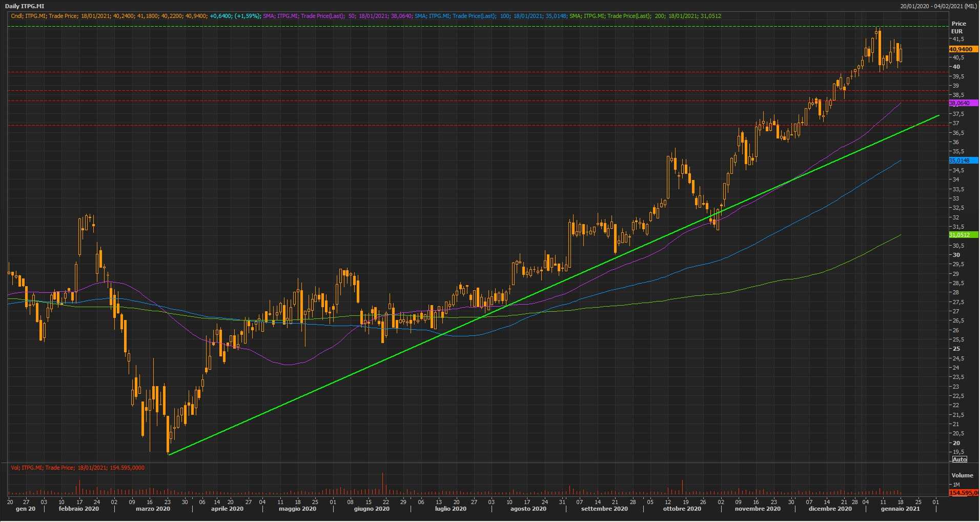Click the +0,6400 (+1,59%) change value
980x522 pixels.
coord(235,16)
